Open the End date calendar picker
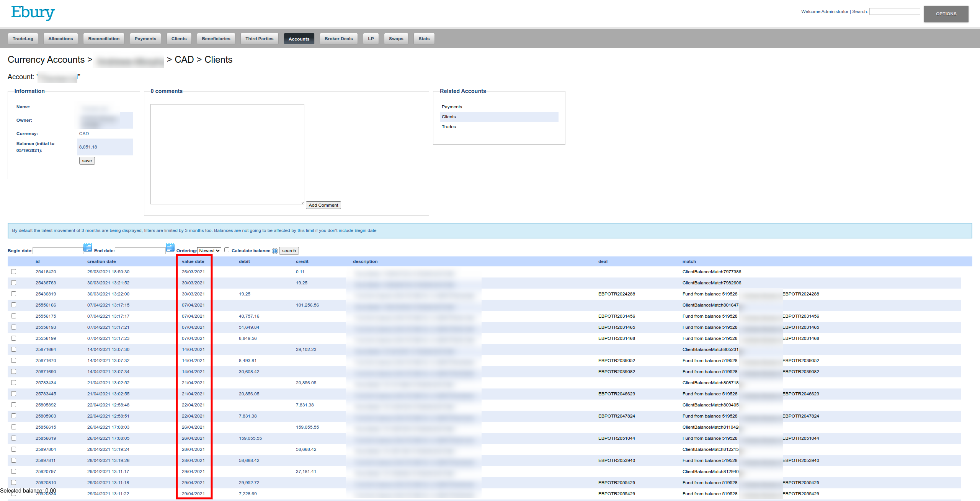Viewport: 980px width, 501px height. tap(170, 247)
